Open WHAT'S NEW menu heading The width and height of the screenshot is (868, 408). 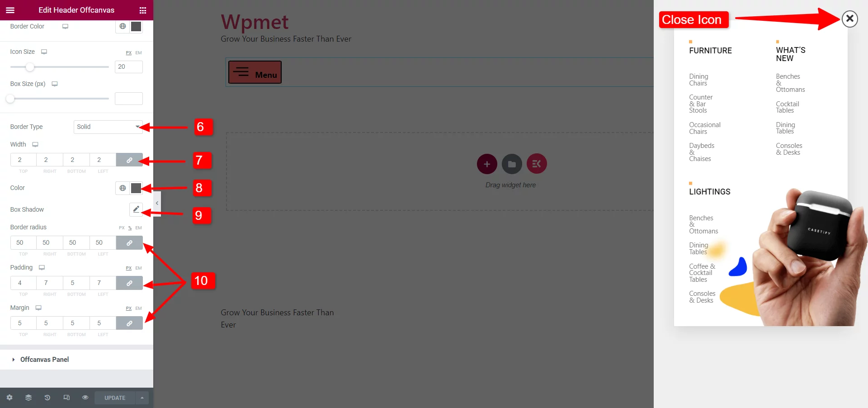(791, 54)
